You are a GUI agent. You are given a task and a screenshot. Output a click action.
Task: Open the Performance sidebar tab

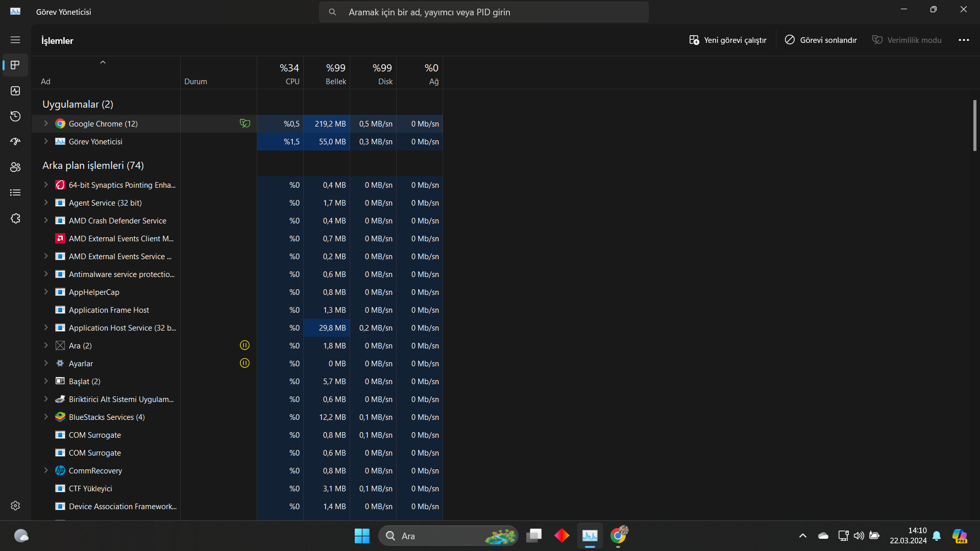click(15, 91)
